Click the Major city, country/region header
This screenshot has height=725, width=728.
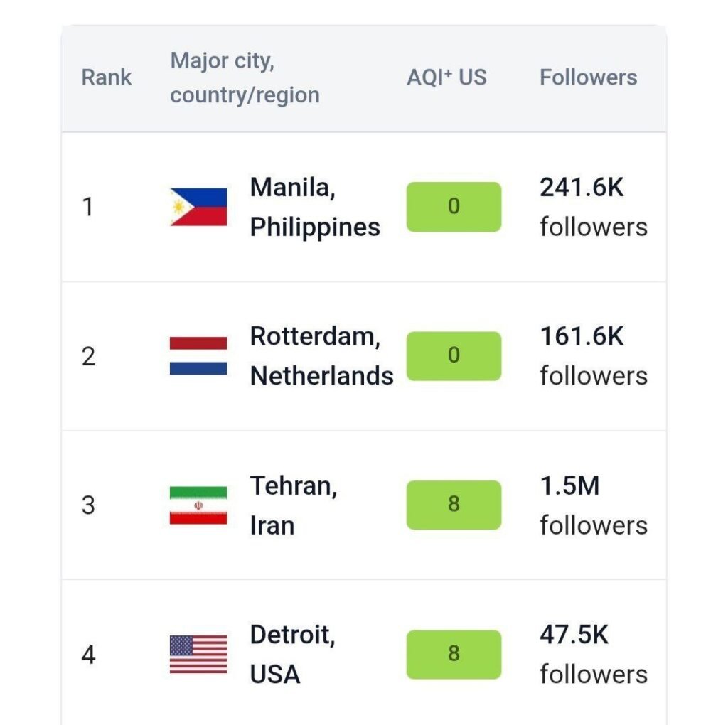point(245,78)
